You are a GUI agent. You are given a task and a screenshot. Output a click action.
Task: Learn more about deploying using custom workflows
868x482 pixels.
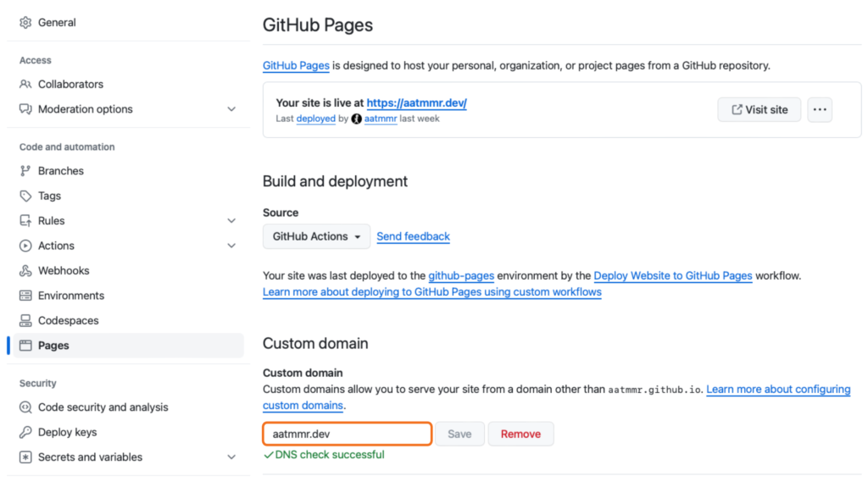tap(431, 291)
